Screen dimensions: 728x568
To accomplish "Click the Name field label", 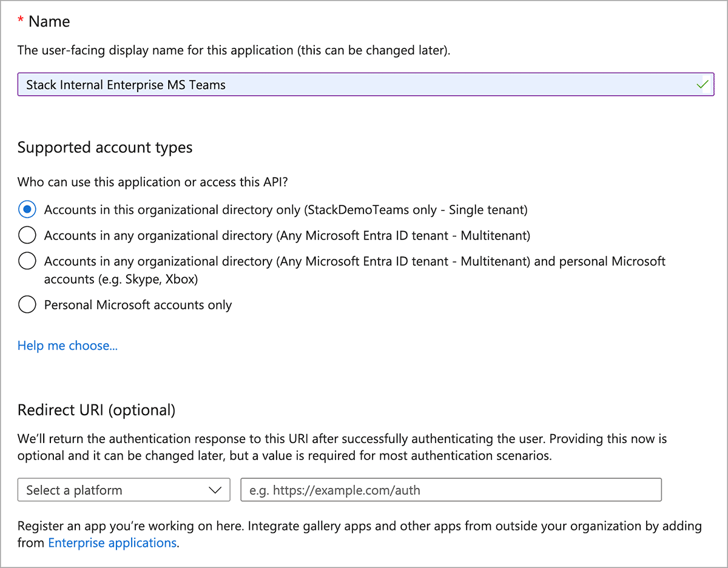I will (x=49, y=22).
